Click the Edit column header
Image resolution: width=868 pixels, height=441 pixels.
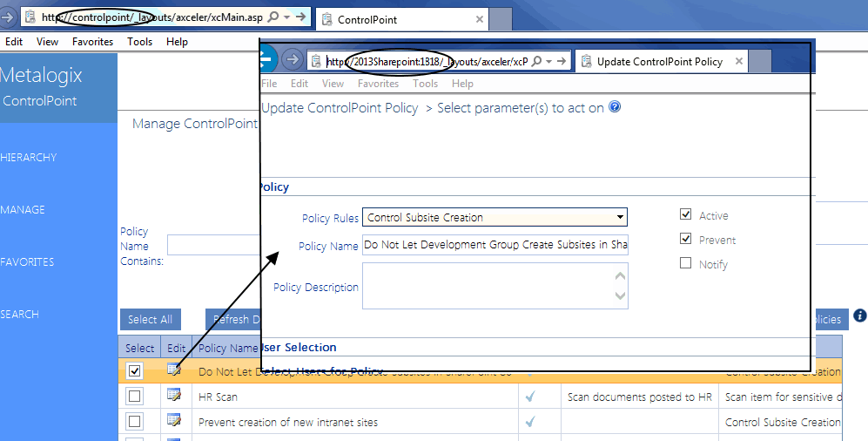pos(176,348)
